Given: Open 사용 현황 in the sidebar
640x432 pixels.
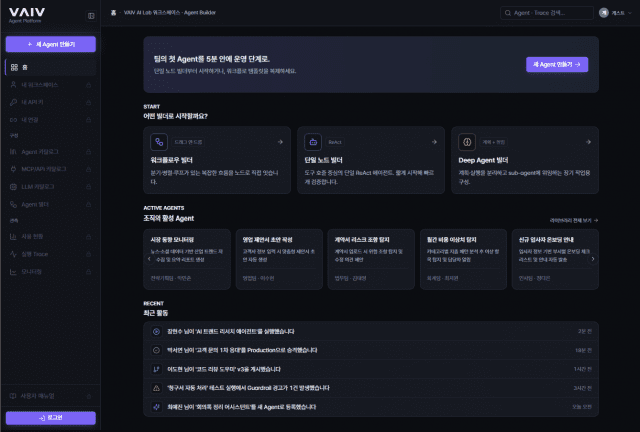Looking at the screenshot, I should point(51,236).
